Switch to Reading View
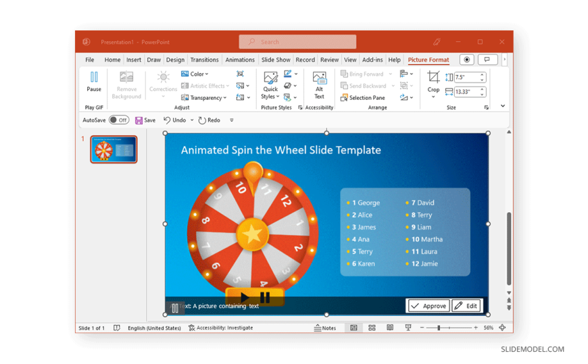This screenshot has width=588, height=364. [x=390, y=328]
